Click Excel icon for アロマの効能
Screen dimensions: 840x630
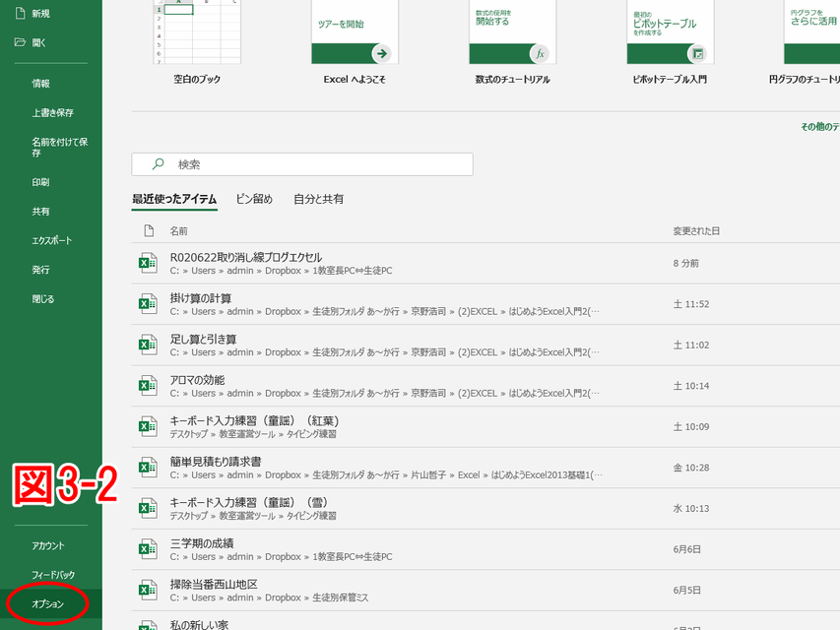(148, 386)
